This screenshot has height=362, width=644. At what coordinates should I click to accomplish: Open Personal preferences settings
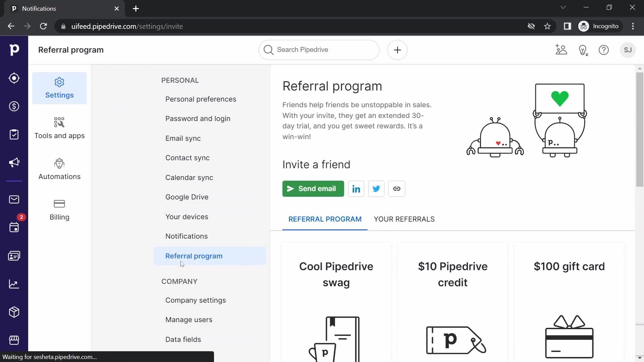tap(201, 99)
